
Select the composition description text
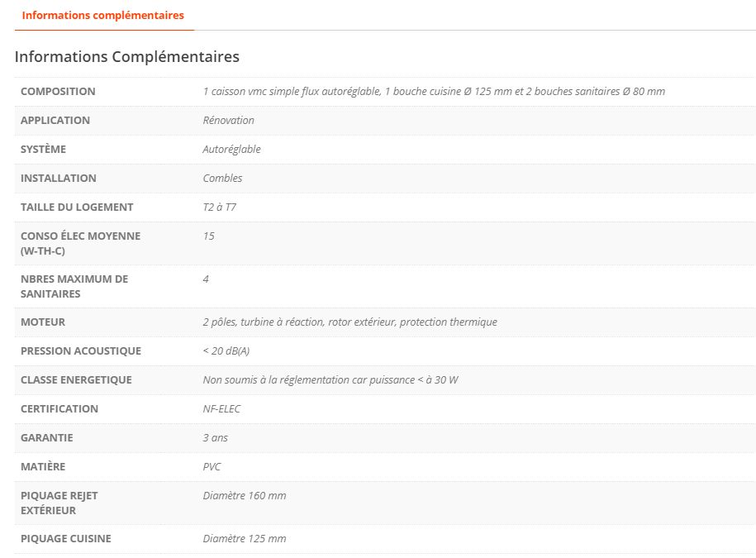pyautogui.click(x=434, y=92)
